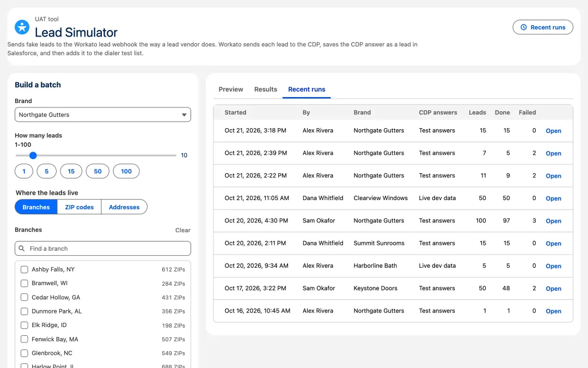The height and width of the screenshot is (368, 588).
Task: Open the Harborline Bath run
Action: coord(553,266)
